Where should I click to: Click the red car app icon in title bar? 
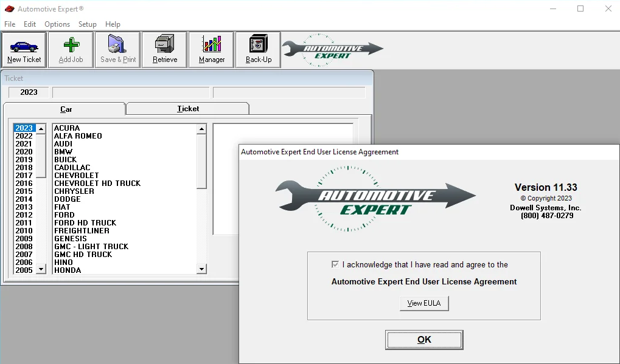pos(10,9)
